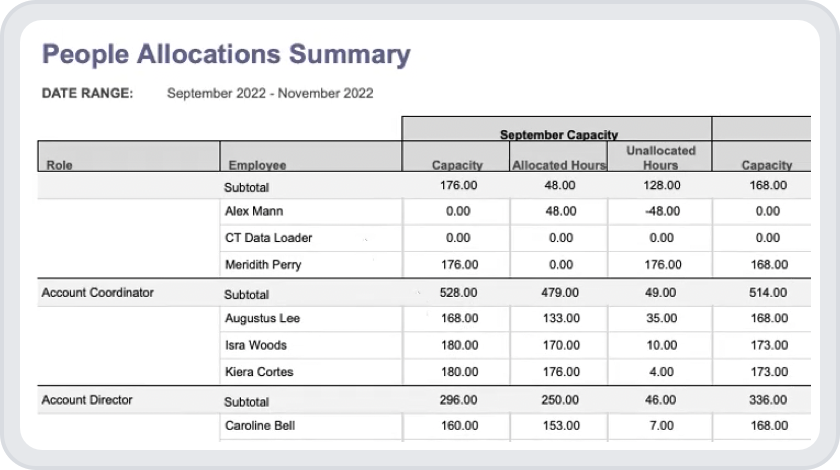Viewport: 840px width, 470px height.
Task: Click the People Allocations Summary title
Action: (x=226, y=55)
